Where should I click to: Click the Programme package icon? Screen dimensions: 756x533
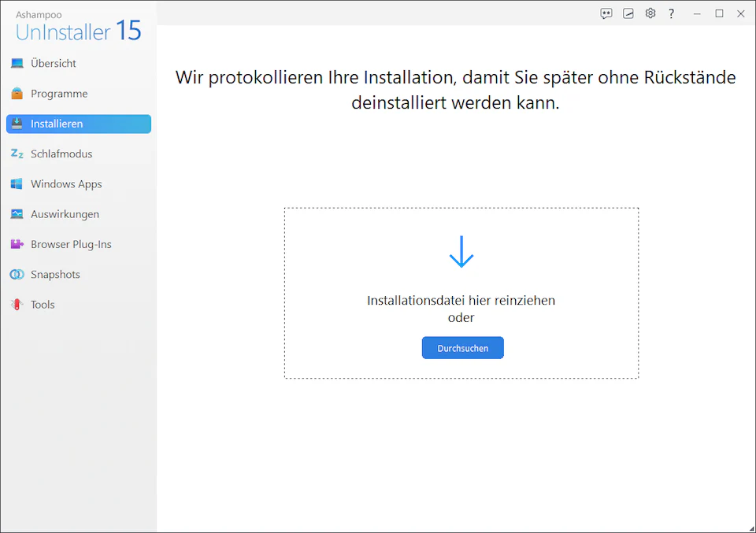click(17, 94)
